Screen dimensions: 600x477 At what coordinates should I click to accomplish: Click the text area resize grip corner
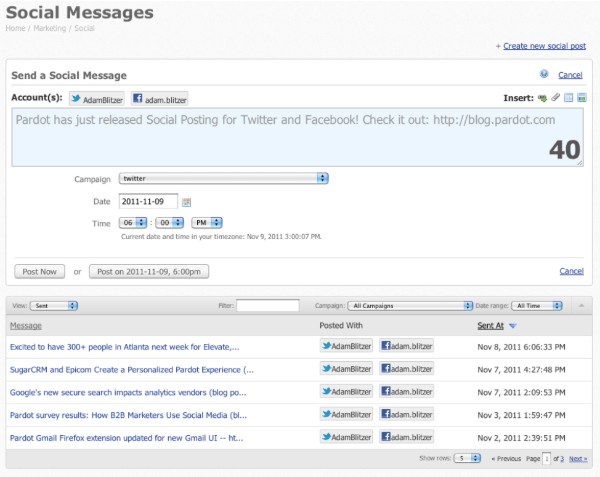tap(580, 163)
